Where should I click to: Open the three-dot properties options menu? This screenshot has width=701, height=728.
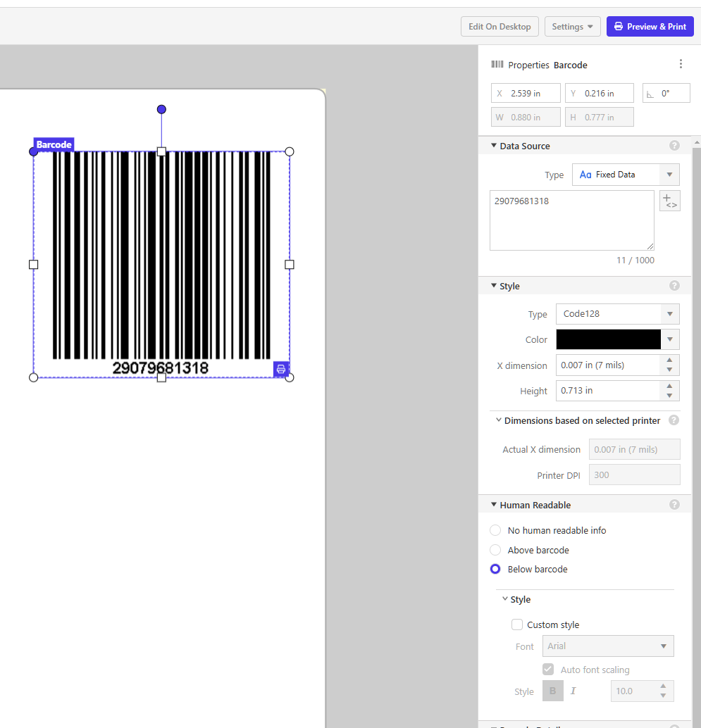pos(681,64)
